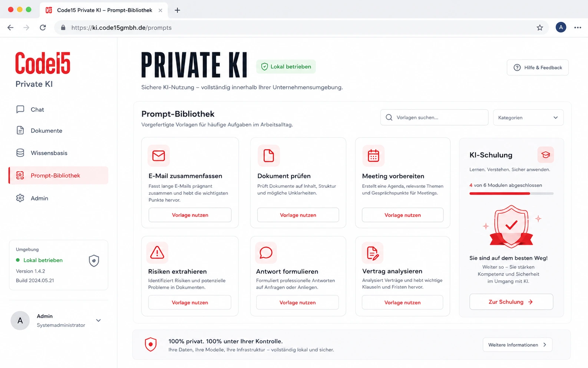Viewport: 588px width, 368px height.
Task: Use the Antwort formulieren template
Action: click(297, 302)
